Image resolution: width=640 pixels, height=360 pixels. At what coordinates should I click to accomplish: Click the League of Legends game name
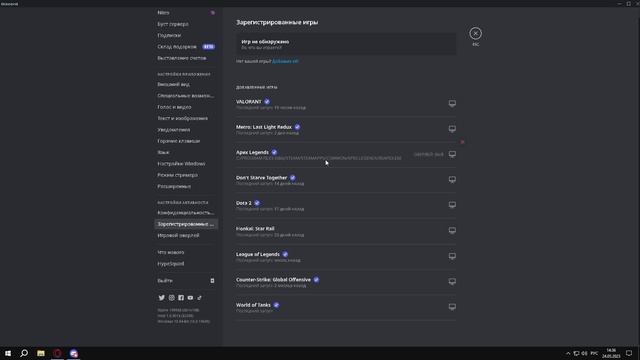coord(258,254)
